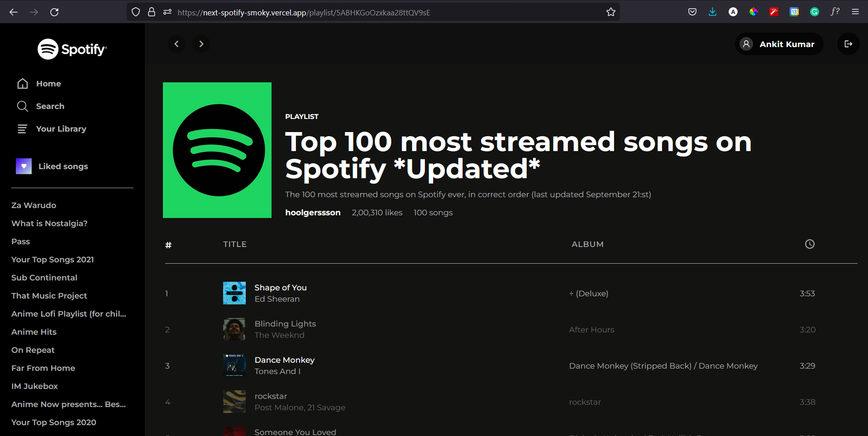Click the colorful wheel extension icon
This screenshot has width=868, height=436.
coord(754,12)
